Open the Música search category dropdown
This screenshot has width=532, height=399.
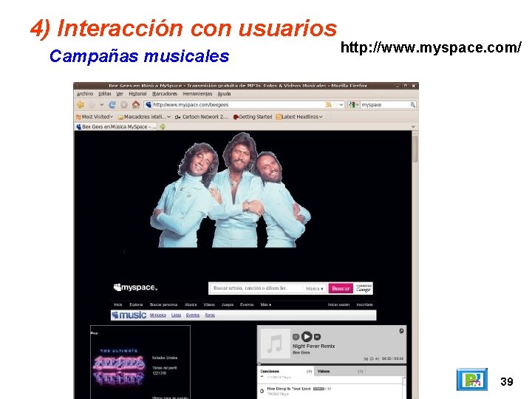315,289
